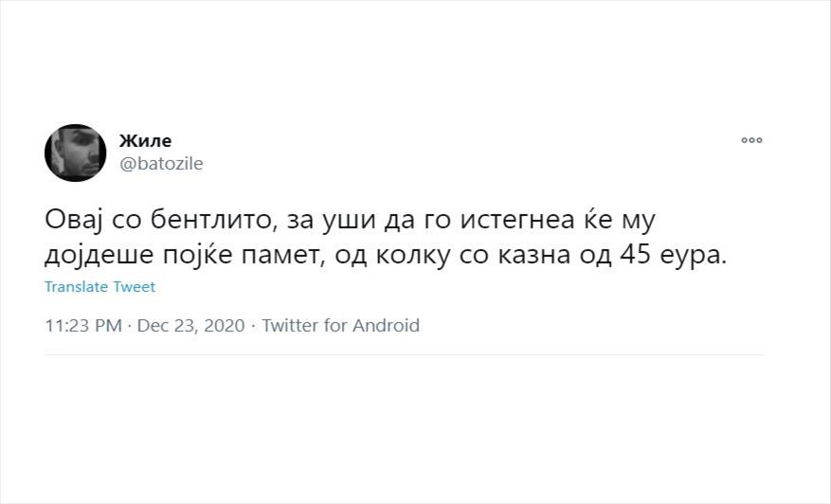Visit the @batozile handle
Viewport: 831px width, 504px height.
161,163
